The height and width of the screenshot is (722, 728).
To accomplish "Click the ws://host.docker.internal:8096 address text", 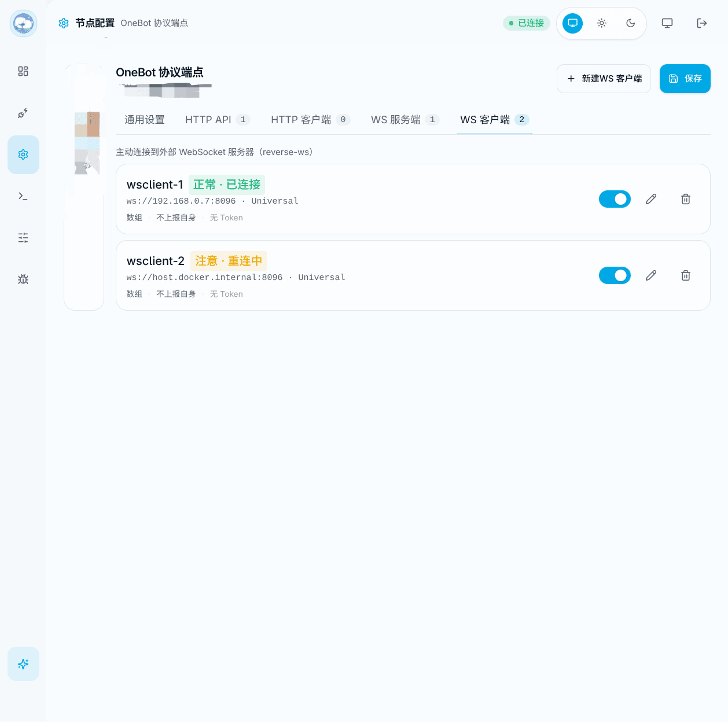I will [x=204, y=278].
